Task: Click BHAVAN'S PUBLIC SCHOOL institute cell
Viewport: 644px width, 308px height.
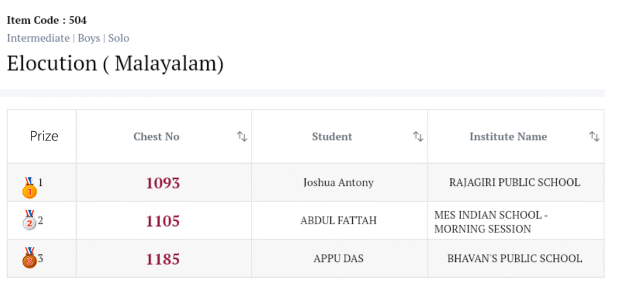Action: pyautogui.click(x=514, y=259)
